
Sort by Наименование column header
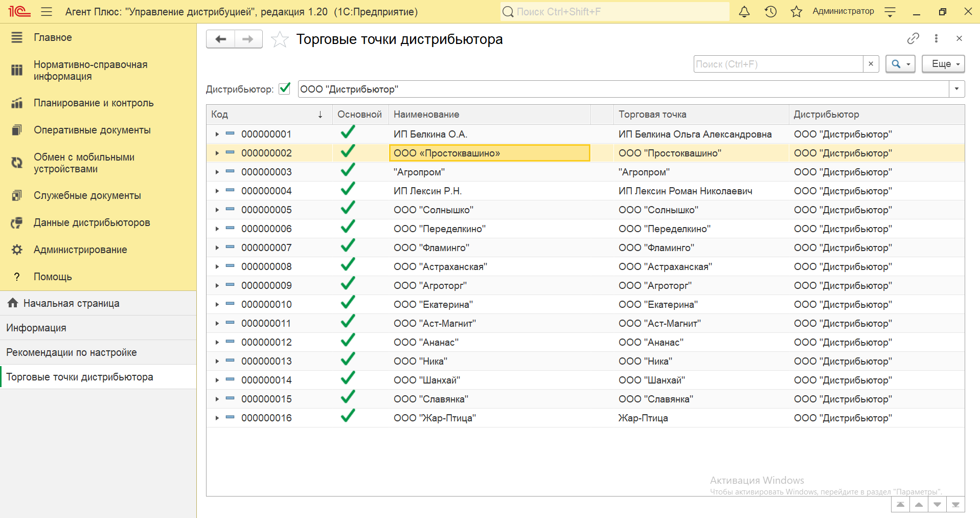coord(490,115)
